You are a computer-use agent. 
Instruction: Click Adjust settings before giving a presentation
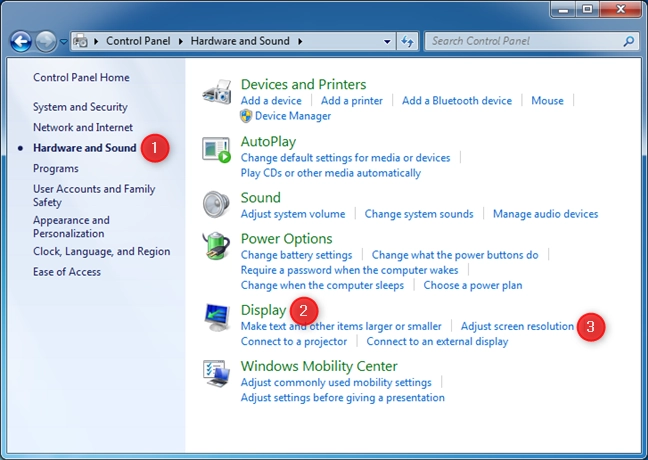point(343,398)
